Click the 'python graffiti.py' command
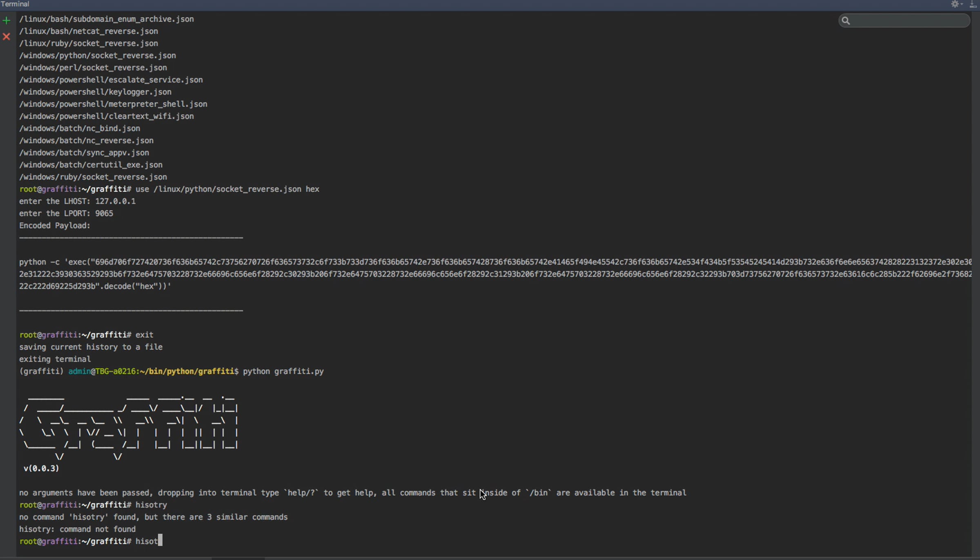 [283, 371]
